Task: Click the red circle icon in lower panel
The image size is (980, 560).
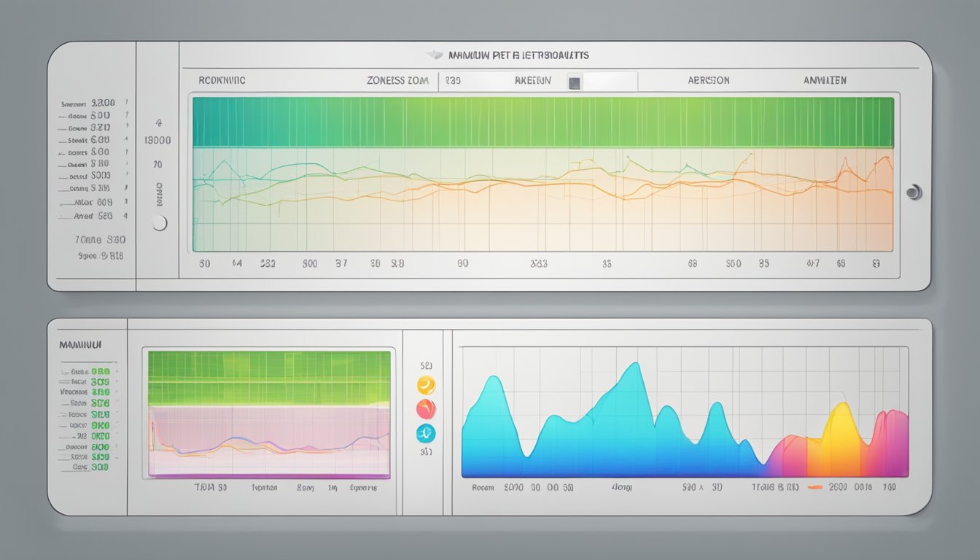Action: [425, 408]
